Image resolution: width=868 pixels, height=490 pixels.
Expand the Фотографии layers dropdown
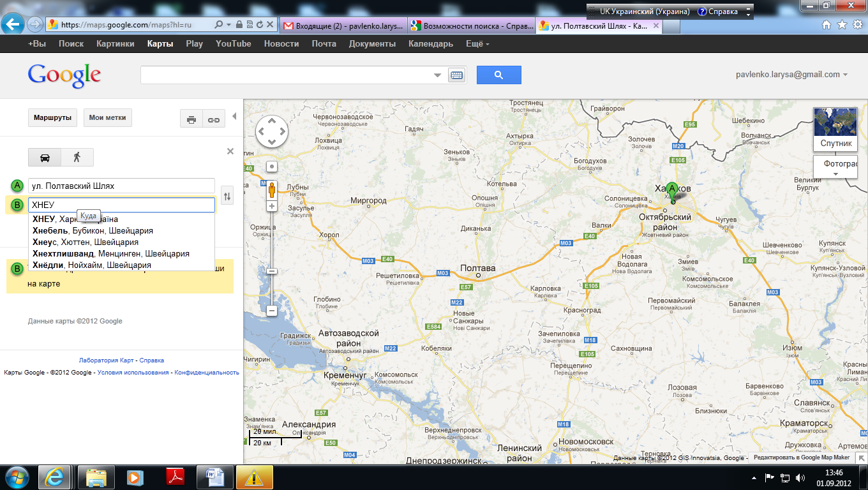point(835,167)
